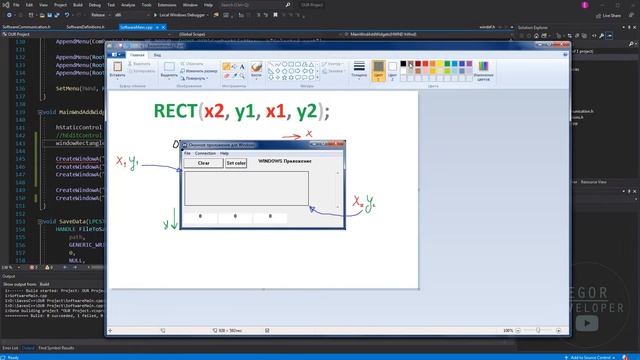The height and width of the screenshot is (360, 640).
Task: Open Visual Studio Analyze menu
Action: click(128, 5)
